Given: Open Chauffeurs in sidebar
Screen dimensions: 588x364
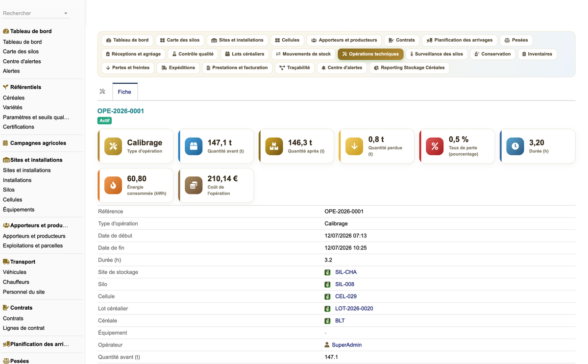Looking at the screenshot, I should [x=16, y=282].
